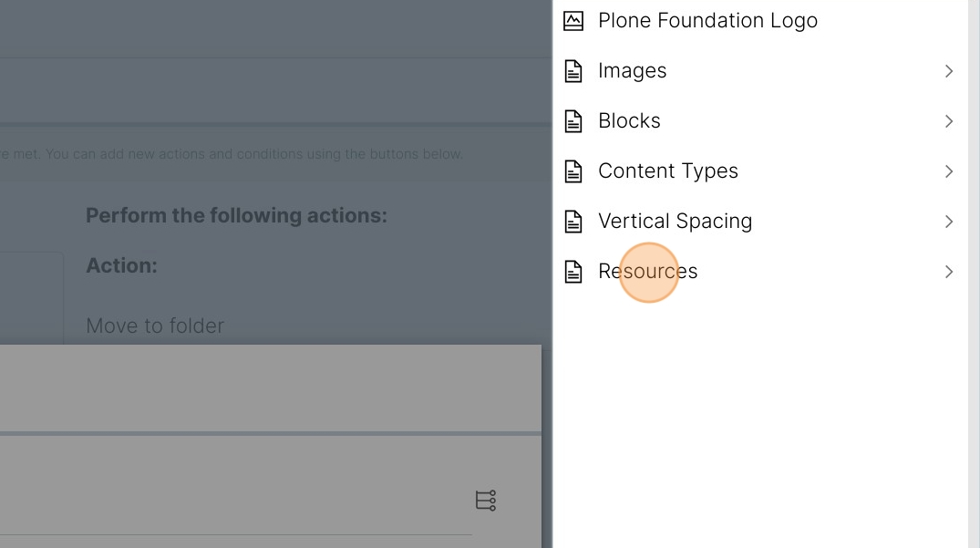This screenshot has height=548, width=980.
Task: Click the Move to folder action text
Action: 155,326
